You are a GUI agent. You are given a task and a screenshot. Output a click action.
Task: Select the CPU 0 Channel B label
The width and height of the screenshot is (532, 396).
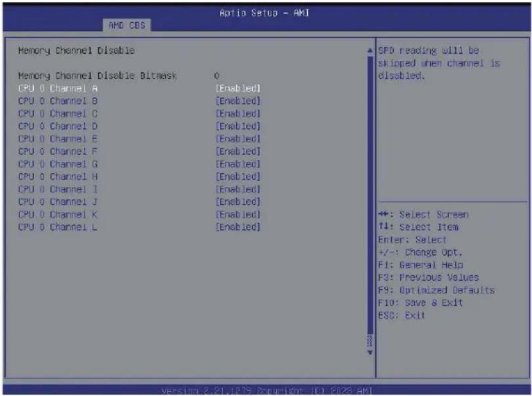tap(58, 101)
